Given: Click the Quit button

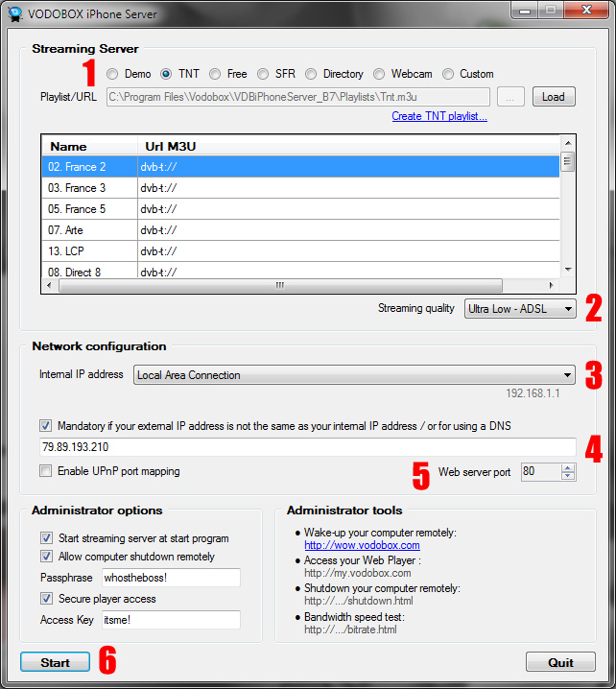Looking at the screenshot, I should coord(560,662).
